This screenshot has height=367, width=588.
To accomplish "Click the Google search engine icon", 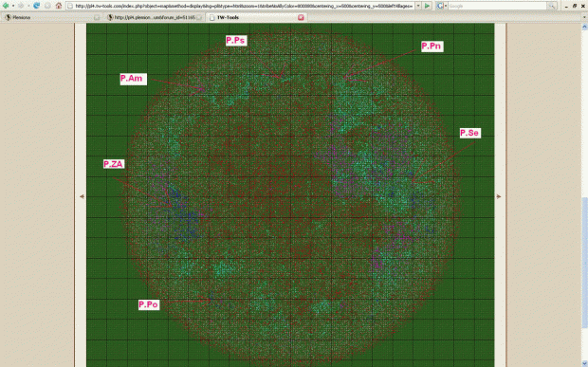I will (x=439, y=6).
